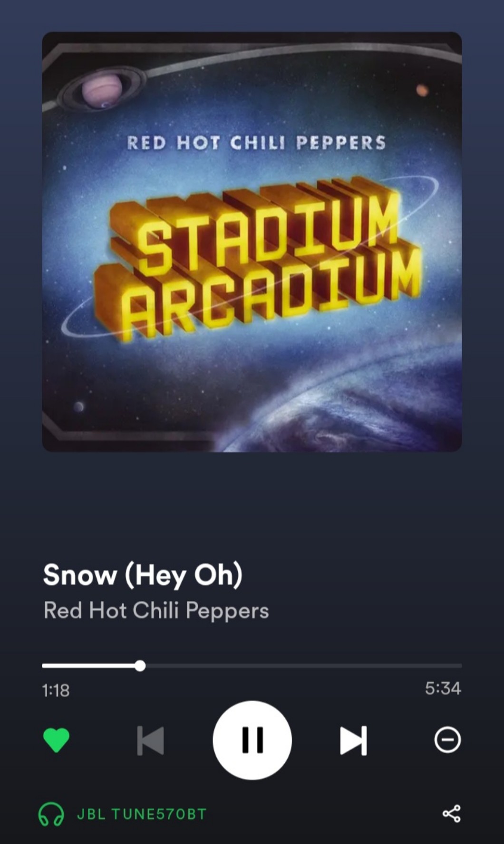Tap the JBL TUNE570BT device label
The width and height of the screenshot is (504, 844).
tap(142, 814)
